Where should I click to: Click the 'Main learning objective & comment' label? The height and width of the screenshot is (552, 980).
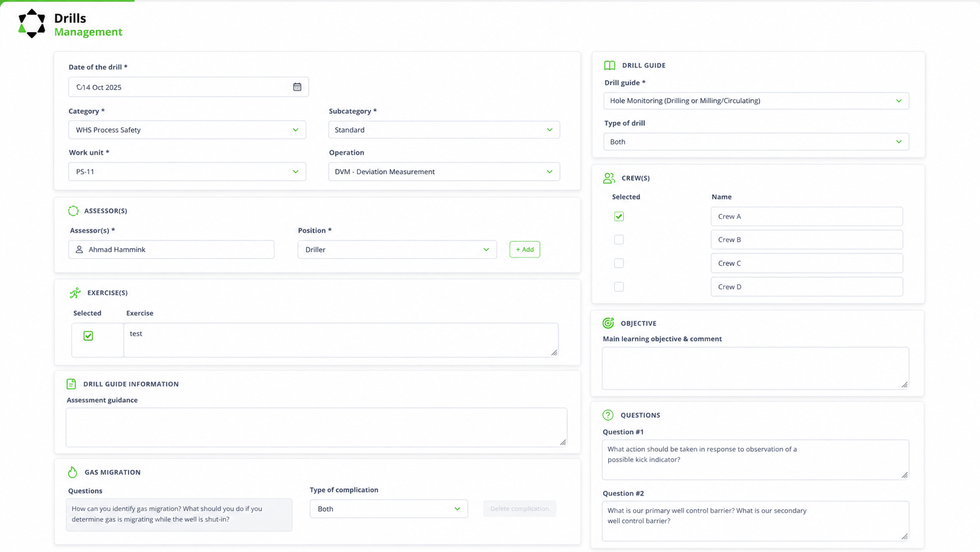pos(662,338)
